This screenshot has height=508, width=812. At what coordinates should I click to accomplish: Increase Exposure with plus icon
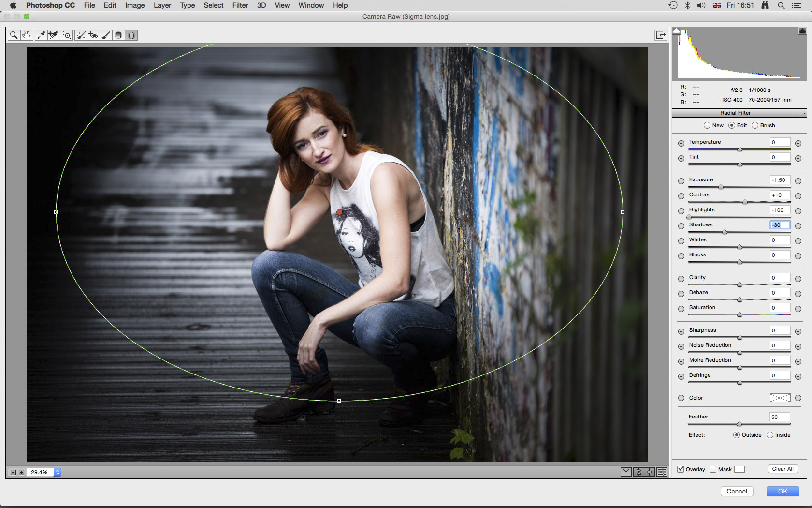coord(798,181)
